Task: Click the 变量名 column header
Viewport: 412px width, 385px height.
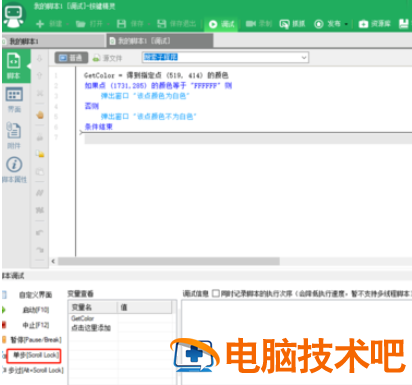Action: 93,307
